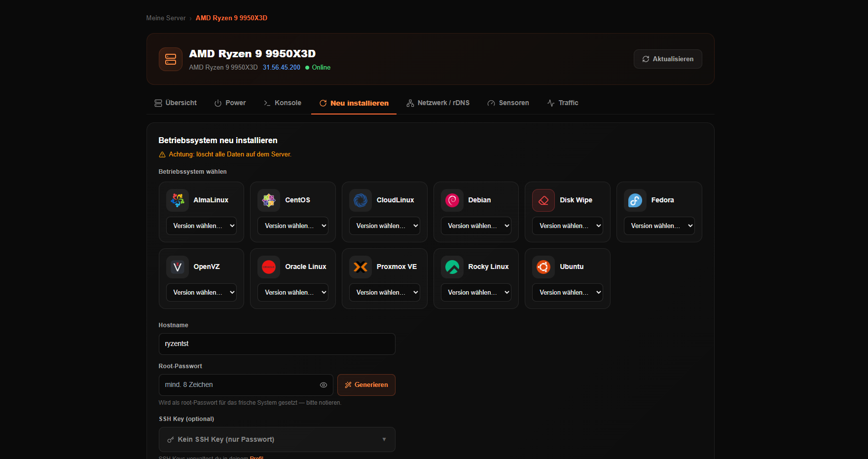Open the Profil link below SSH Key
868x459 pixels.
256,457
